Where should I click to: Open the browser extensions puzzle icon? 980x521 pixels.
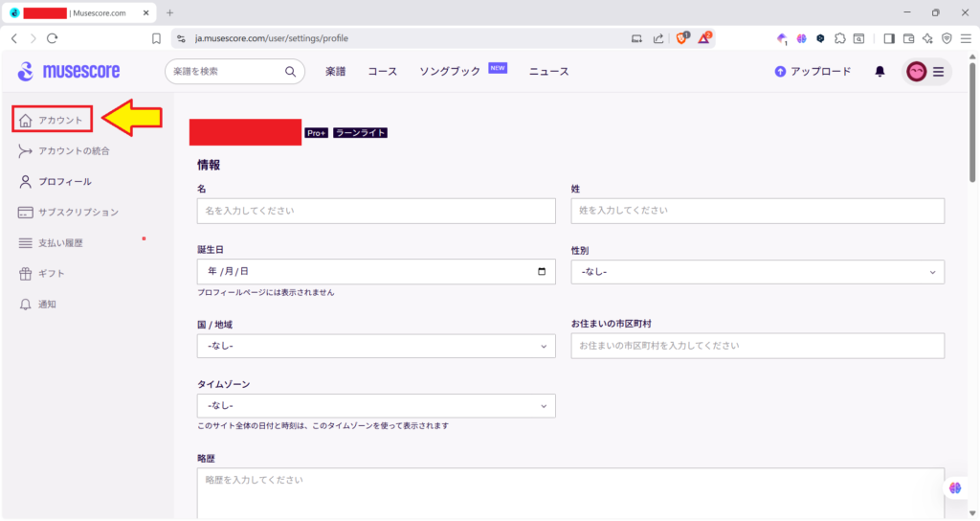coord(839,38)
